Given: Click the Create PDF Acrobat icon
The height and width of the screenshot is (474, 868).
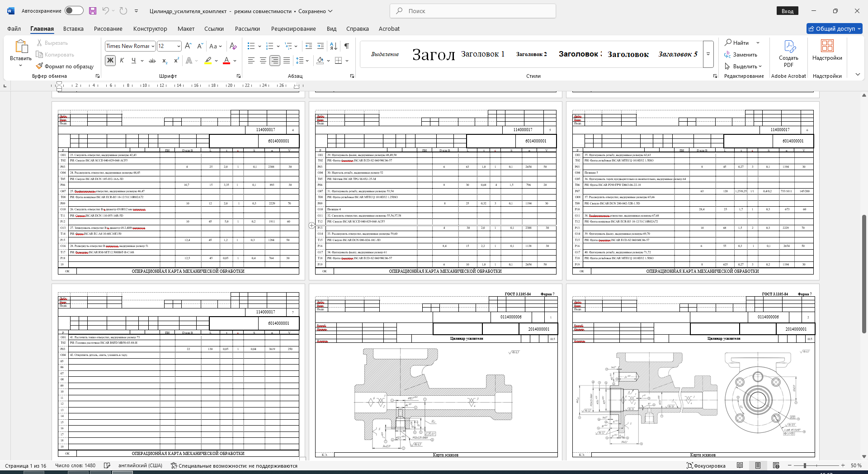Looking at the screenshot, I should (788, 54).
